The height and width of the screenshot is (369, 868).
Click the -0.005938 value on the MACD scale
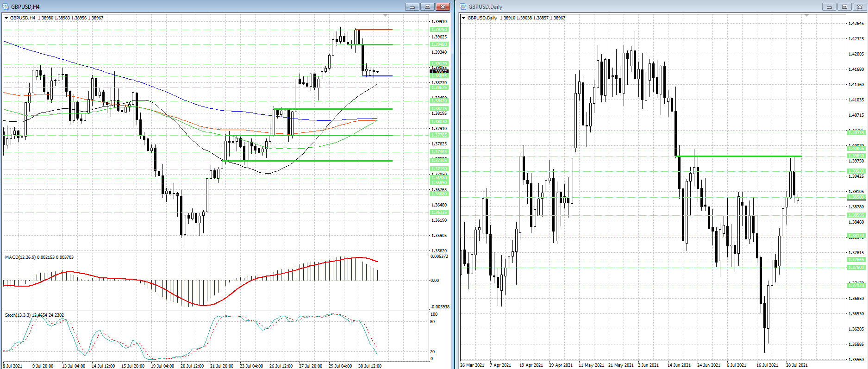tap(440, 307)
